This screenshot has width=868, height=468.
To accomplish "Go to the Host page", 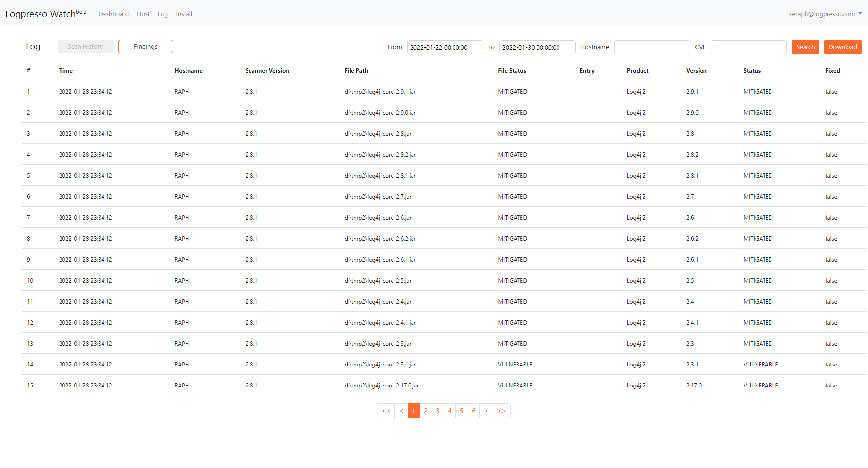I will 143,14.
